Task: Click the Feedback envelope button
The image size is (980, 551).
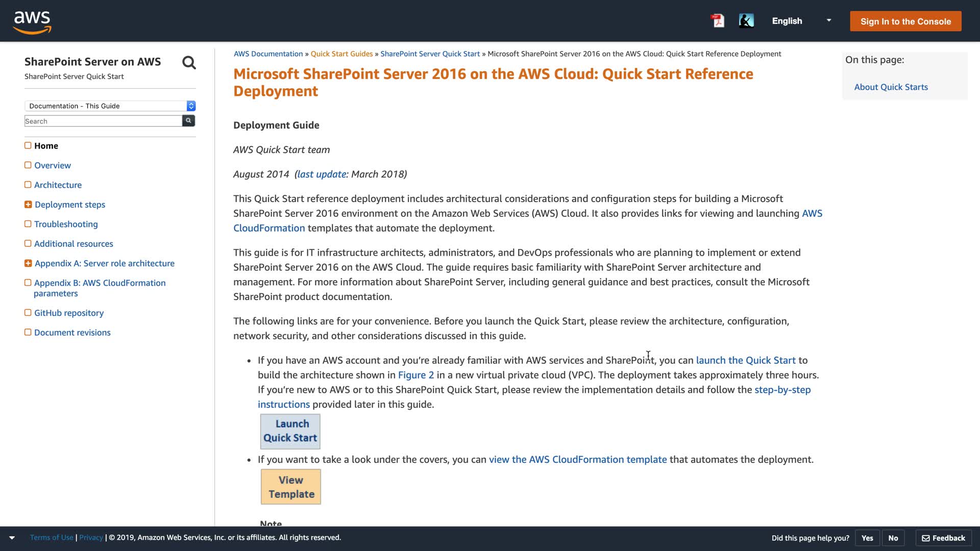Action: 943,538
